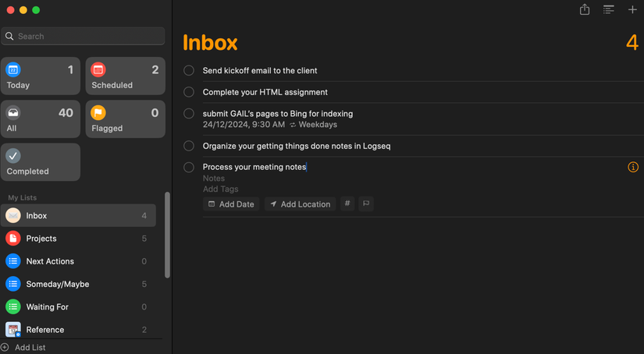Click the Reference calendar list icon
This screenshot has height=354, width=644.
(x=13, y=329)
